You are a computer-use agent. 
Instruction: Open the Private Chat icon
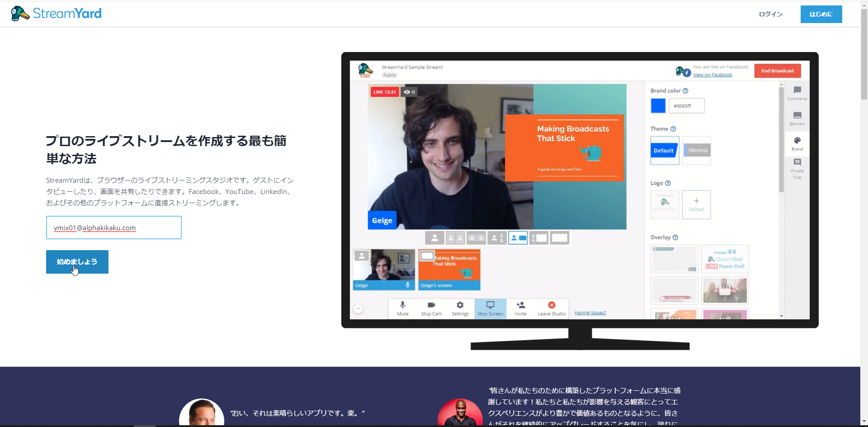pyautogui.click(x=797, y=168)
